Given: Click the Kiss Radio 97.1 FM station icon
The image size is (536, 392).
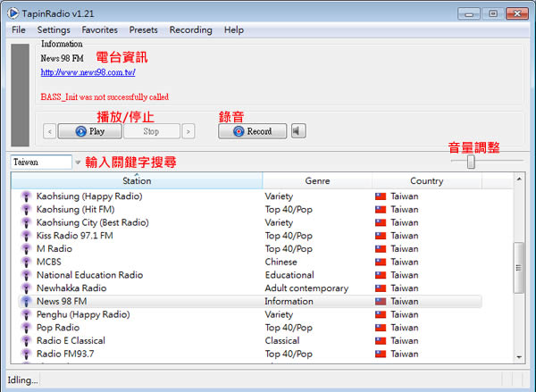Looking at the screenshot, I should [x=26, y=236].
